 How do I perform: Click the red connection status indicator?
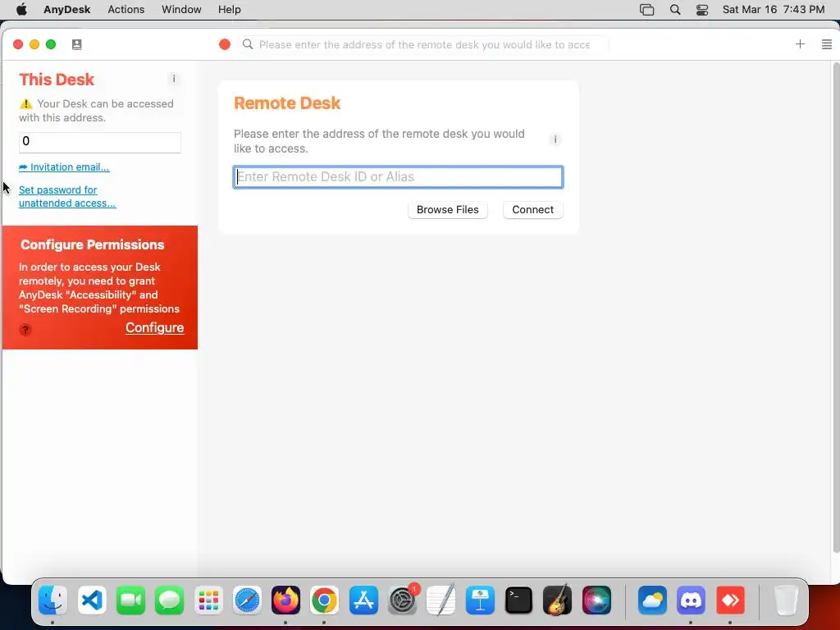225,44
